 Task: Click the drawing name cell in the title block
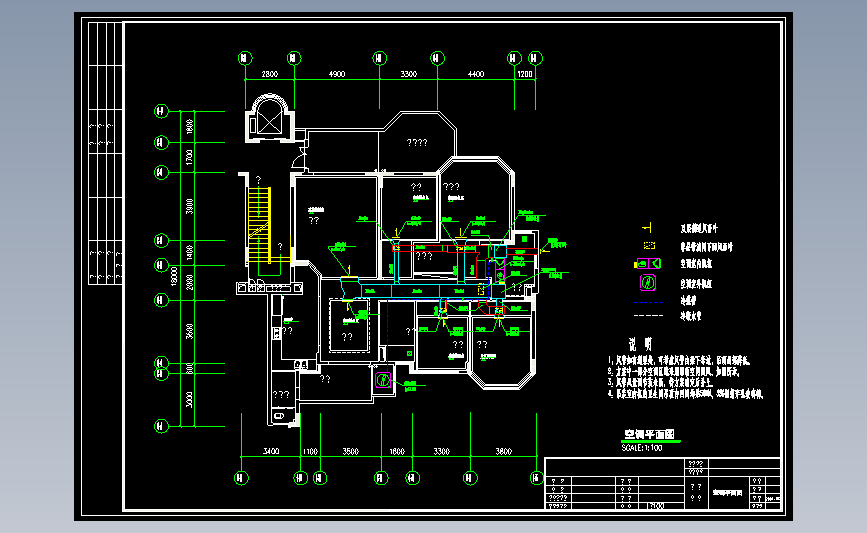[728, 492]
